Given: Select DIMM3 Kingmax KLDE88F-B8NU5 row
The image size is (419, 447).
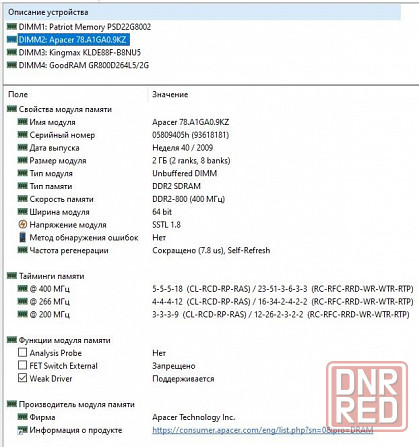Looking at the screenshot, I should coord(74,53).
